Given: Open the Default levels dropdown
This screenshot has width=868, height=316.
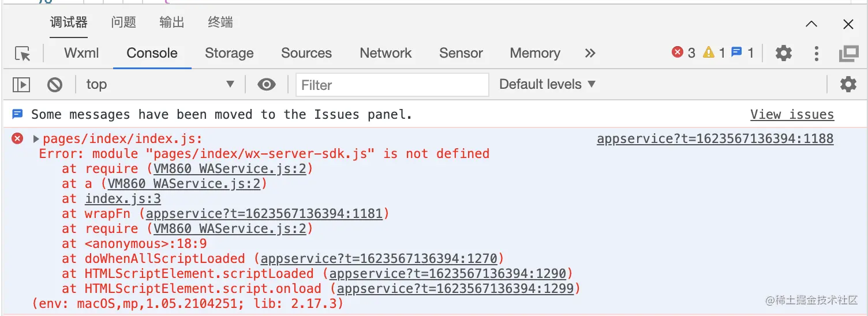Looking at the screenshot, I should (x=547, y=85).
